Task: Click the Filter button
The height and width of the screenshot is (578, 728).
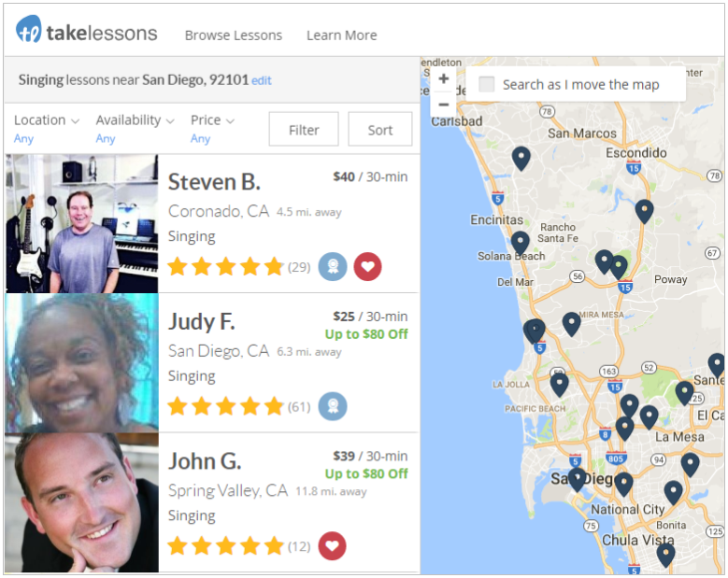Action: click(x=304, y=130)
